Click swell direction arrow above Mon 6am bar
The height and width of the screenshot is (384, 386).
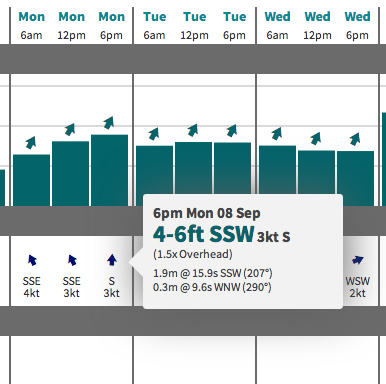31,142
